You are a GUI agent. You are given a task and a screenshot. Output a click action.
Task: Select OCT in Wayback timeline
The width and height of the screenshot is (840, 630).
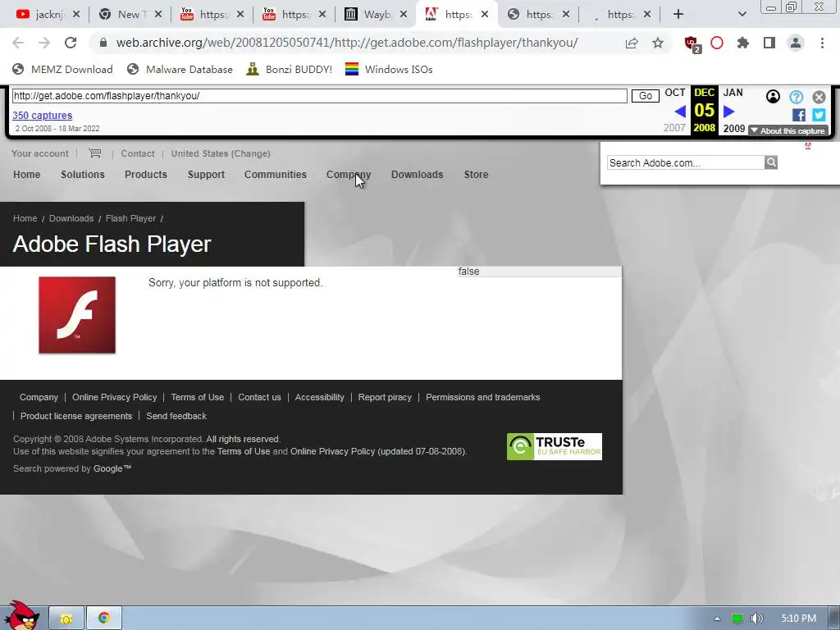pyautogui.click(x=675, y=93)
